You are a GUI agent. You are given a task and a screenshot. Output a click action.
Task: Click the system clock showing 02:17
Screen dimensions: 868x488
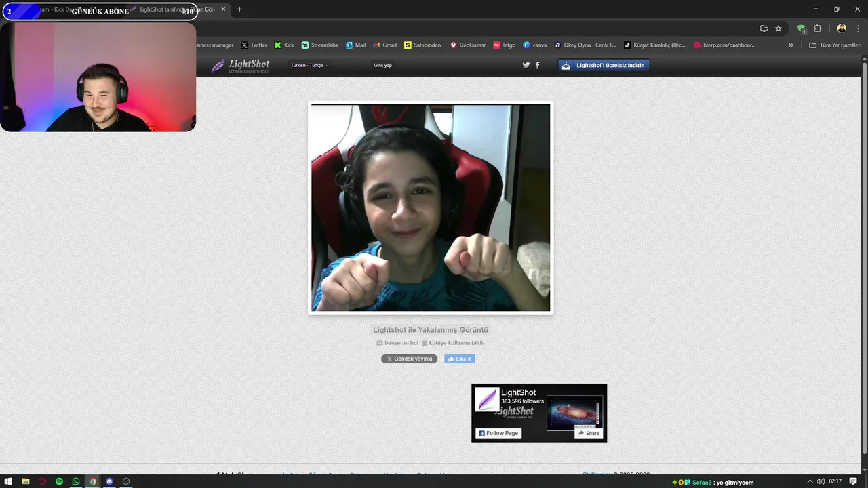point(835,481)
